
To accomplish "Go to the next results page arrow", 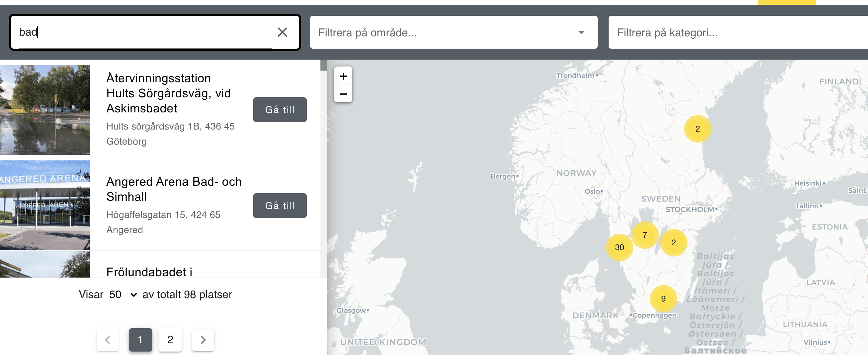I will click(203, 340).
